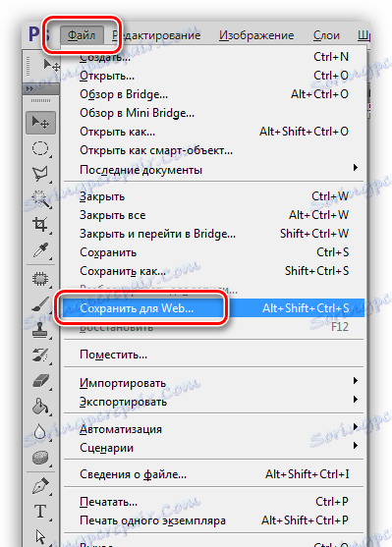Image resolution: width=392 pixels, height=547 pixels.
Task: Choose Восстановить entry
Action: click(213, 327)
